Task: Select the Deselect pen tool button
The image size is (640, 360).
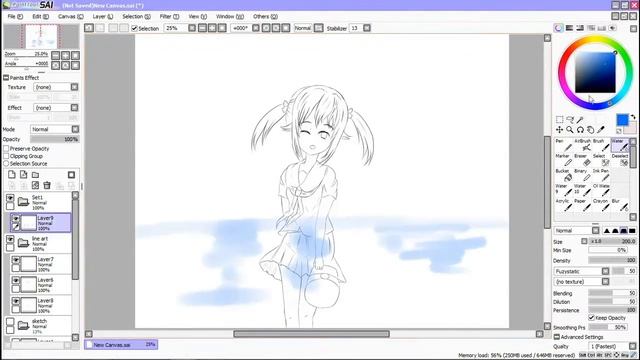Action: point(620,160)
